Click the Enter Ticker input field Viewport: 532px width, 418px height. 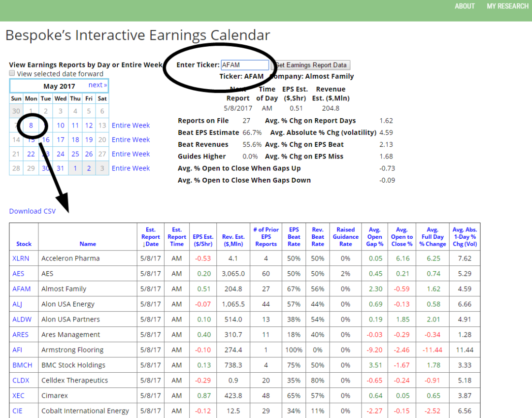tap(245, 65)
